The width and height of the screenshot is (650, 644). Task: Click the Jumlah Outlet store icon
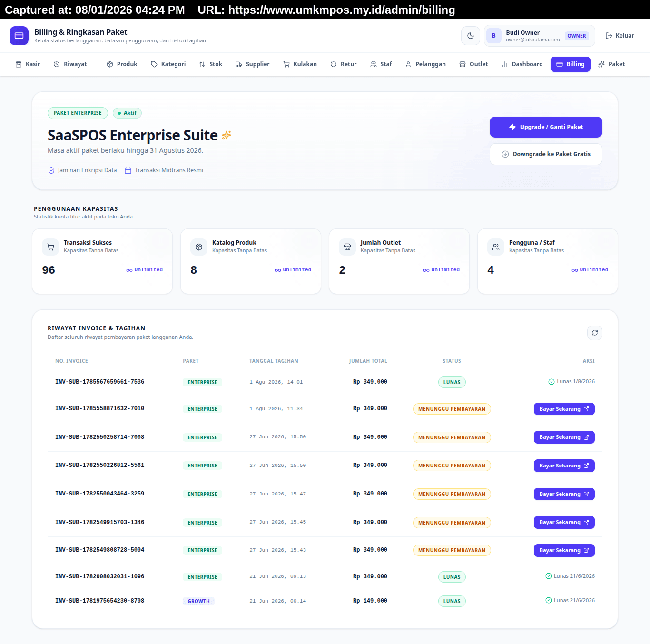coord(347,247)
